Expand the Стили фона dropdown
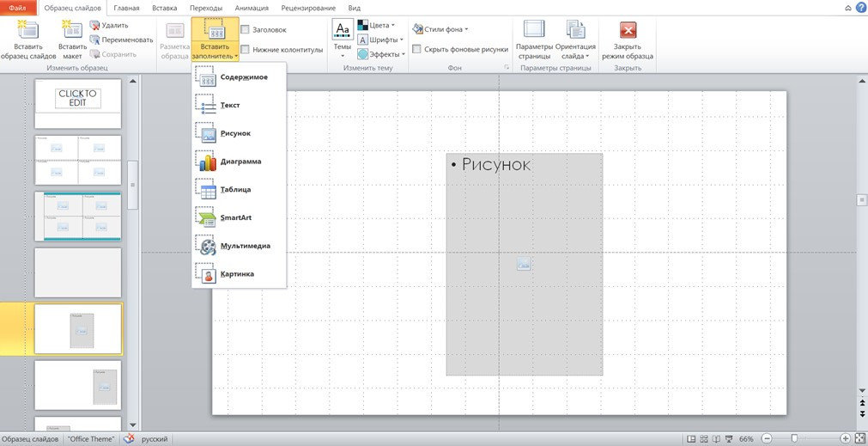Viewport: 868px width, 446px height. coord(440,29)
